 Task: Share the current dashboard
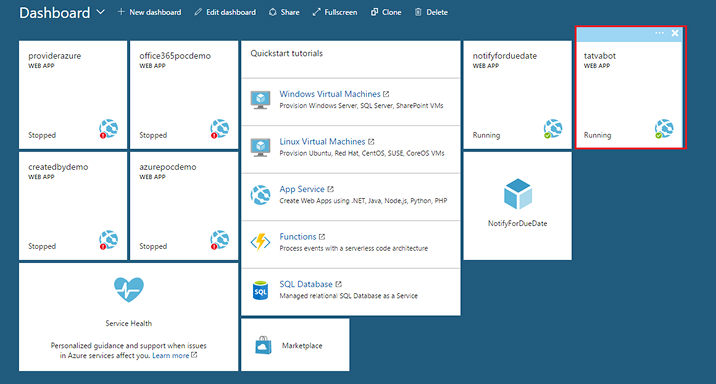pyautogui.click(x=284, y=12)
